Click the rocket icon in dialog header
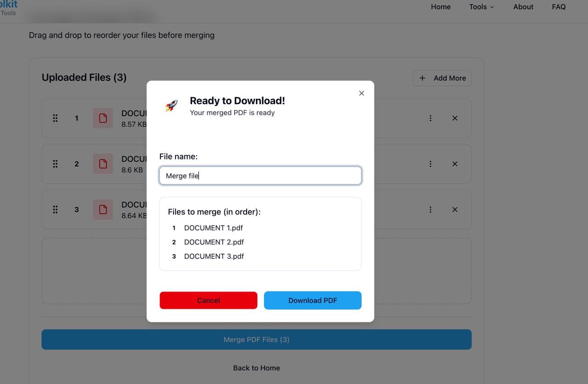Image resolution: width=588 pixels, height=384 pixels. [x=171, y=106]
